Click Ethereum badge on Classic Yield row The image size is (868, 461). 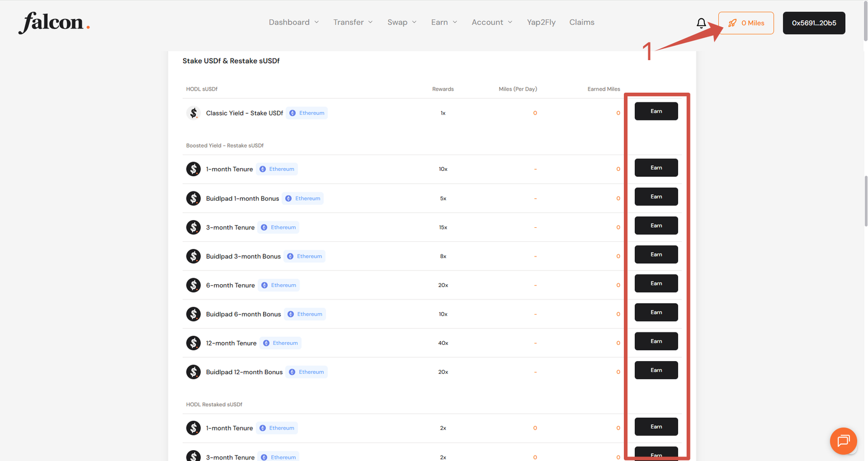coord(307,113)
